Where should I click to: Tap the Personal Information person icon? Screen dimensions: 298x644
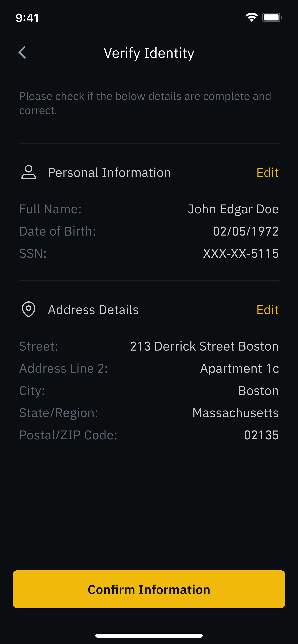(x=29, y=172)
